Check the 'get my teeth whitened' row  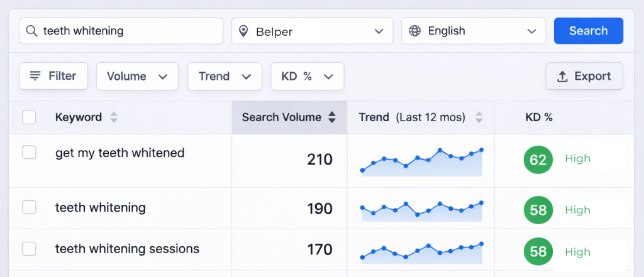[x=29, y=153]
